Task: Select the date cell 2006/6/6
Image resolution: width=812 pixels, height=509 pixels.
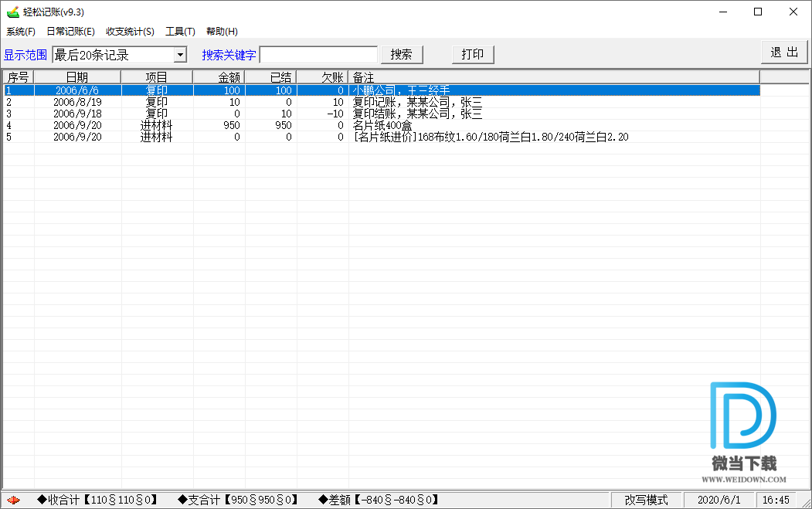Action: (77, 90)
